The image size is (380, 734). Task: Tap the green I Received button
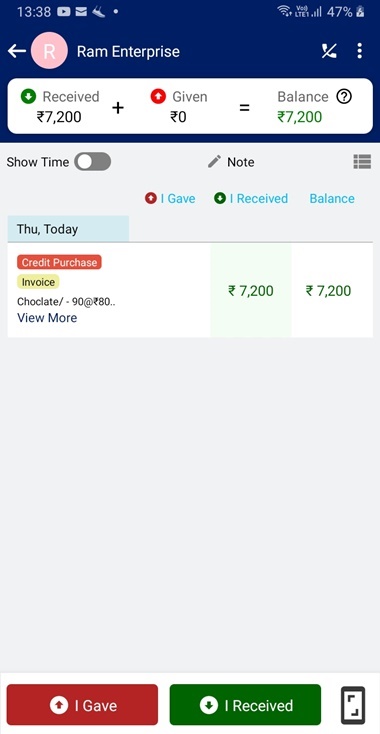pos(245,705)
